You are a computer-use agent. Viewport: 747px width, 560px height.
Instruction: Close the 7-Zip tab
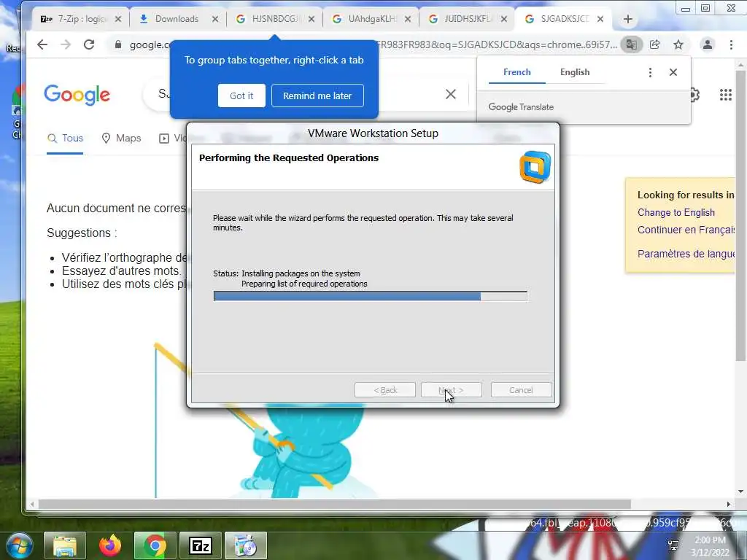118,19
